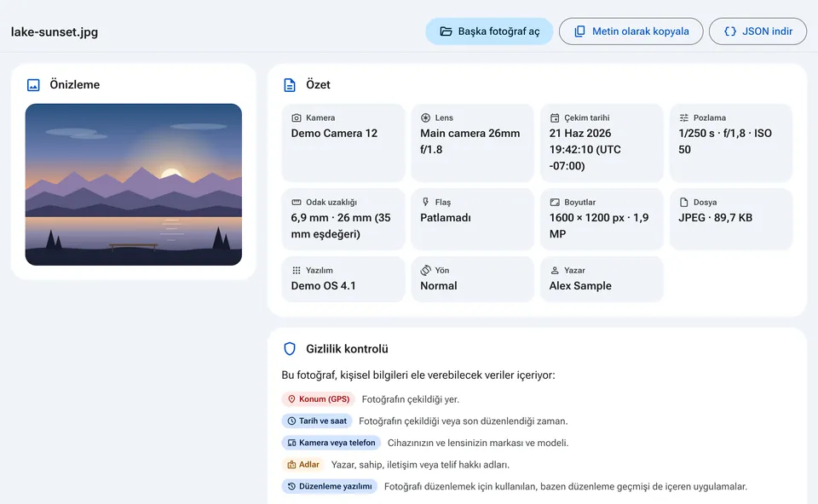The width and height of the screenshot is (818, 504).
Task: Click the Main camera 26mm f/1.8 lens value
Action: pos(470,141)
